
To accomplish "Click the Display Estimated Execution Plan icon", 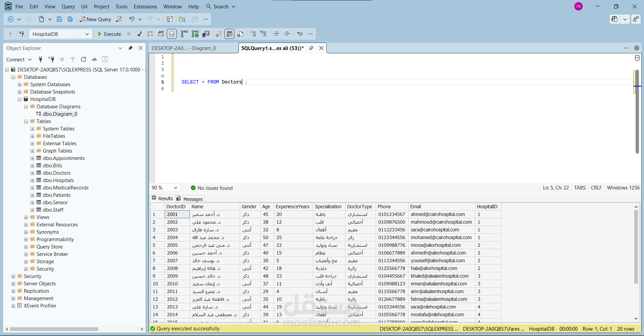I will 150,34.
